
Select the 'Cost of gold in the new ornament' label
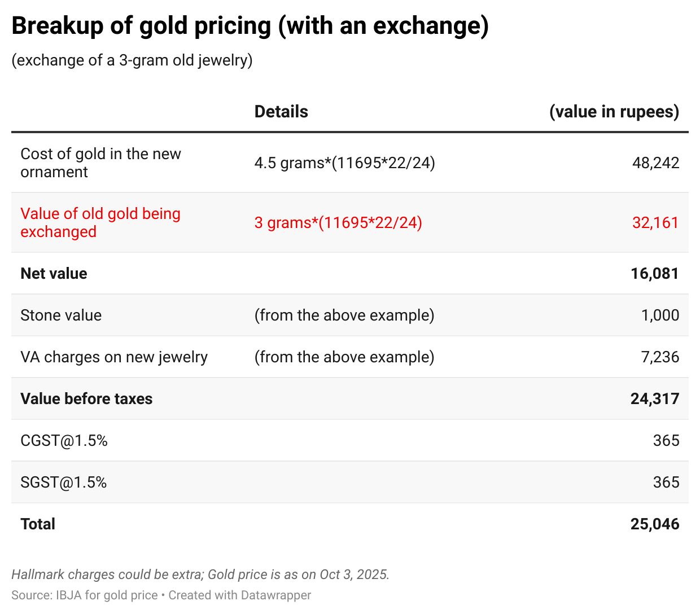point(100,163)
